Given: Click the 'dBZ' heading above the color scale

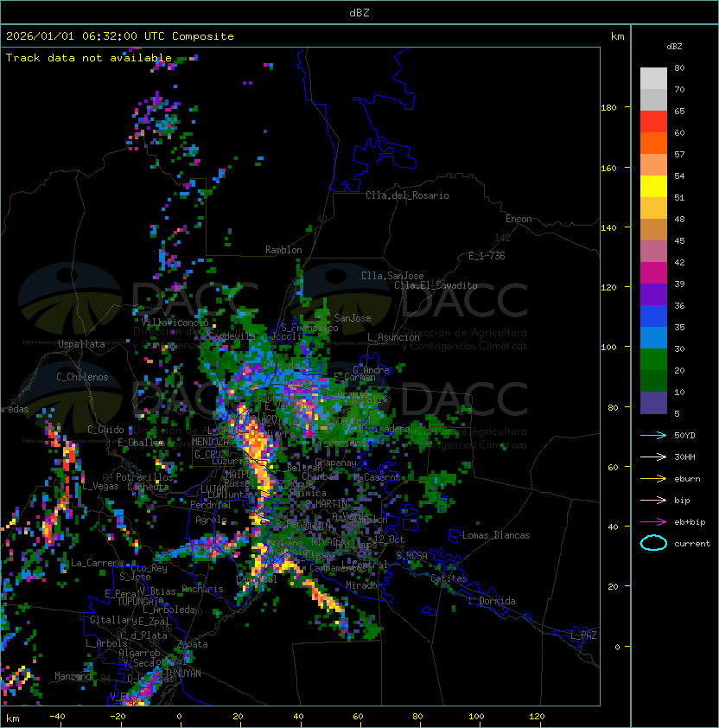Looking at the screenshot, I should (x=674, y=47).
